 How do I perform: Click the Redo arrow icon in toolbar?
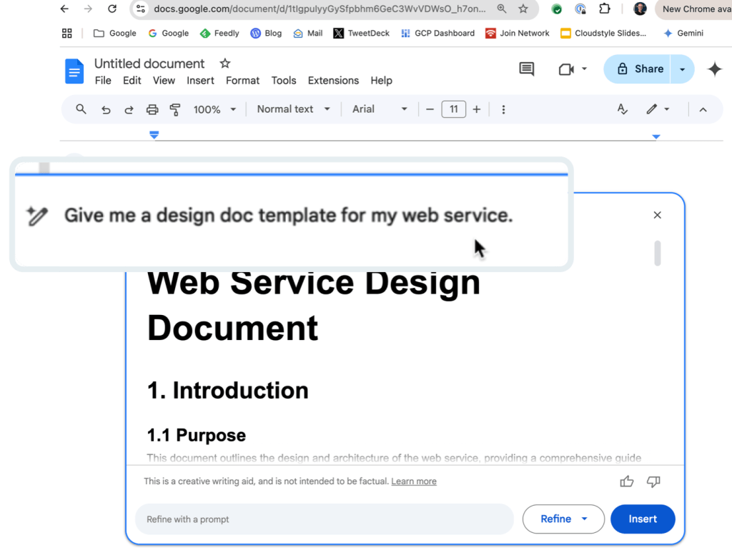click(129, 109)
